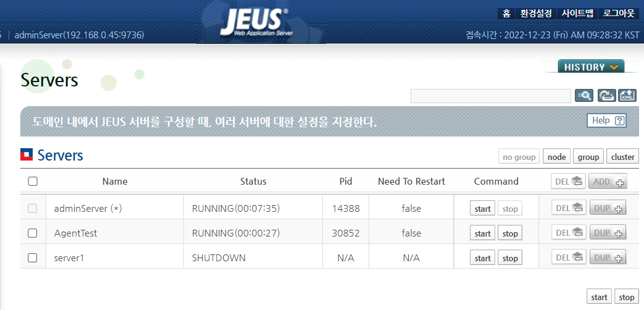Click the Name column header
Image resolution: width=644 pixels, height=310 pixels.
point(115,182)
